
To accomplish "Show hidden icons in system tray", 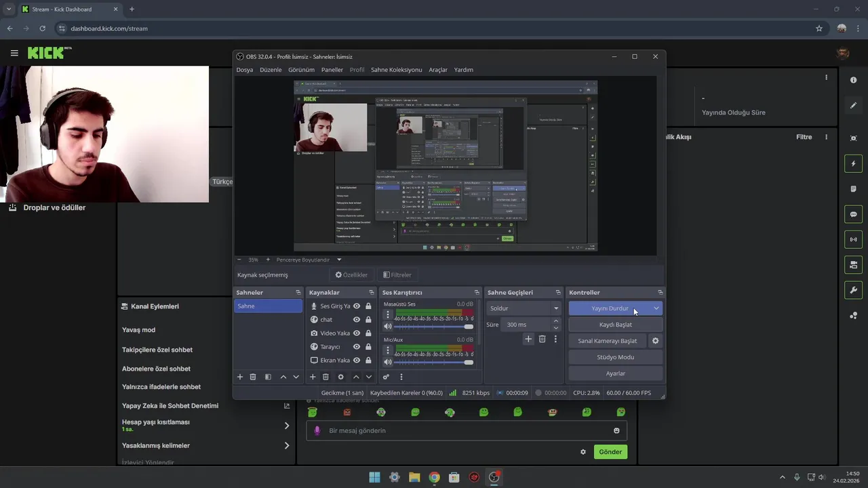I will point(782,477).
